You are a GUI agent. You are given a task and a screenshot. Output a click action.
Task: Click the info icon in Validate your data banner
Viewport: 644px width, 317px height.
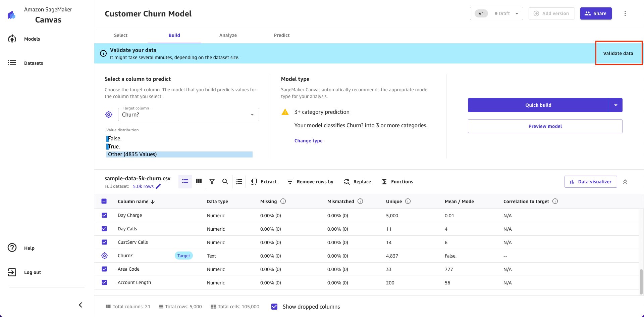click(103, 53)
